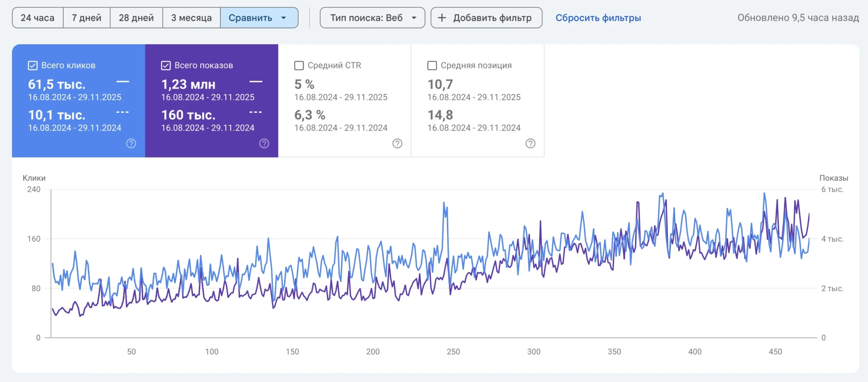Select the 24 часа date range

coord(38,18)
